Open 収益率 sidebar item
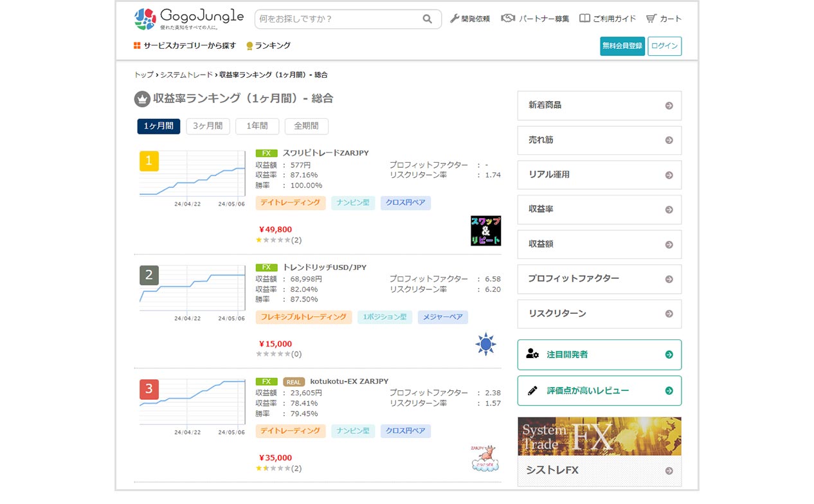 [x=599, y=210]
